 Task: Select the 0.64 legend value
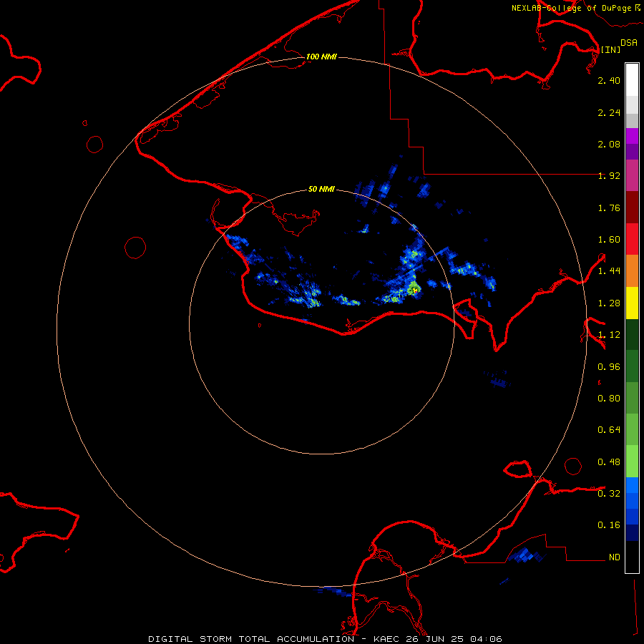point(609,430)
